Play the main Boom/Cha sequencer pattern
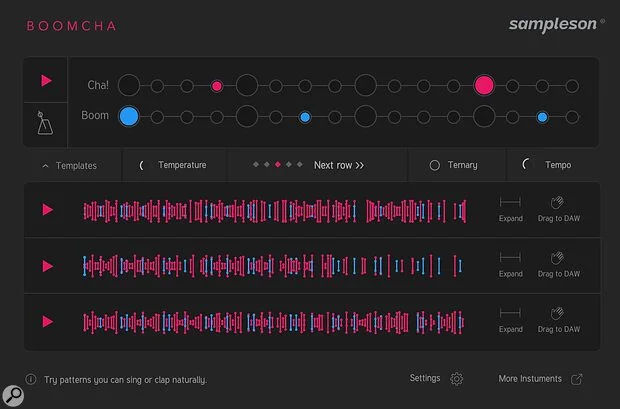The width and height of the screenshot is (620, 409). pos(46,81)
